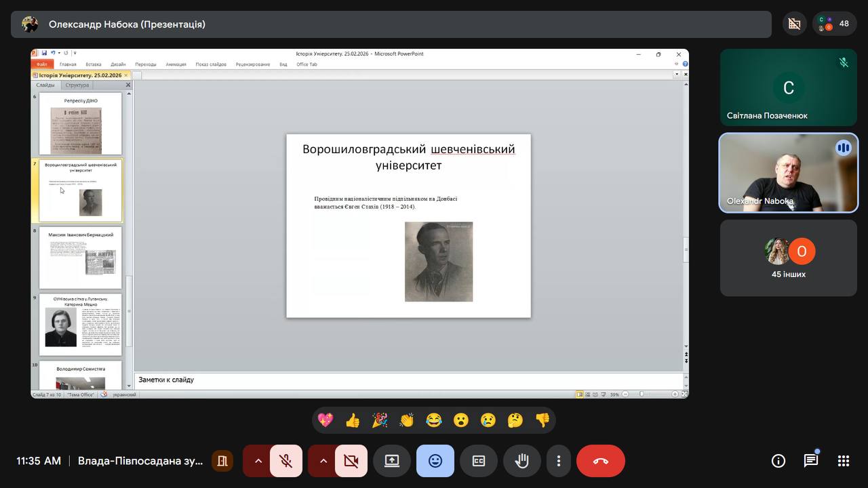Adjust the zoom slider in the status bar
The image size is (868, 488).
[642, 393]
